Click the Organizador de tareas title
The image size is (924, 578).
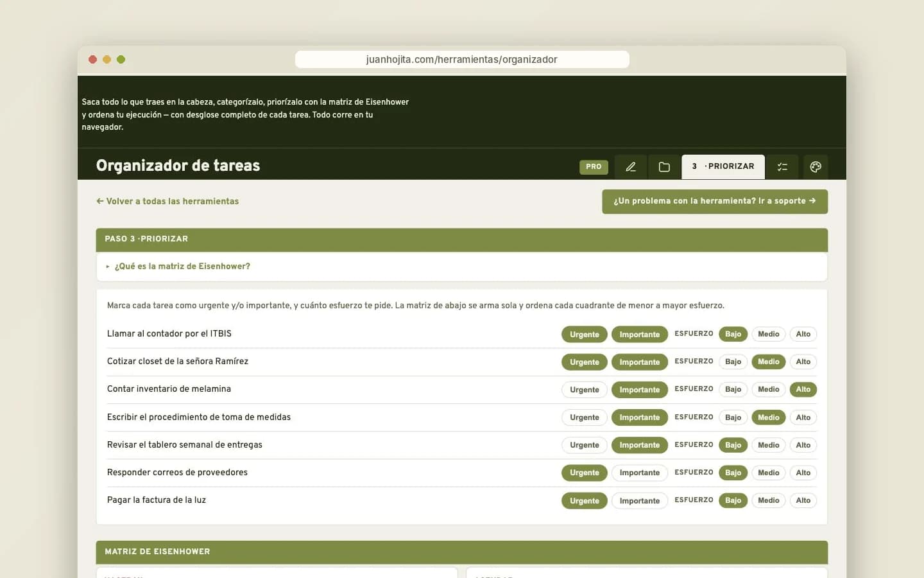click(178, 166)
